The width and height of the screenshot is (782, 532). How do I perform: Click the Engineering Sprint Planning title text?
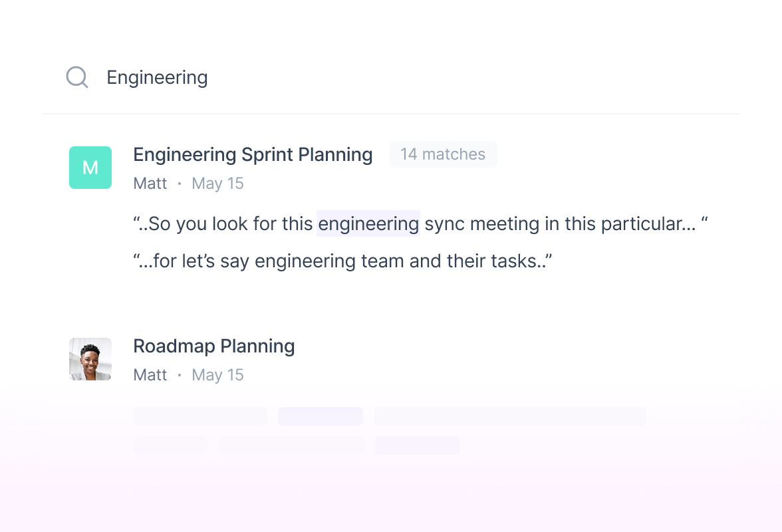point(253,154)
